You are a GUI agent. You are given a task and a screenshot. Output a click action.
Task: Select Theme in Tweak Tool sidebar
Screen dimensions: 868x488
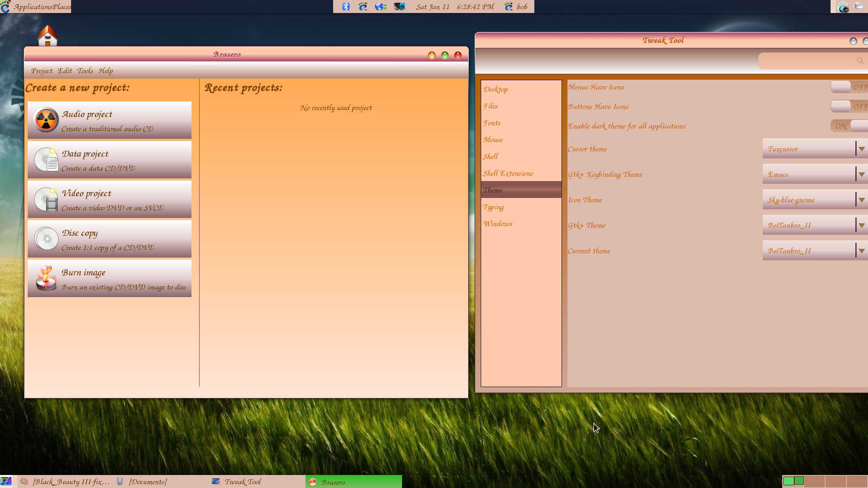pos(521,190)
